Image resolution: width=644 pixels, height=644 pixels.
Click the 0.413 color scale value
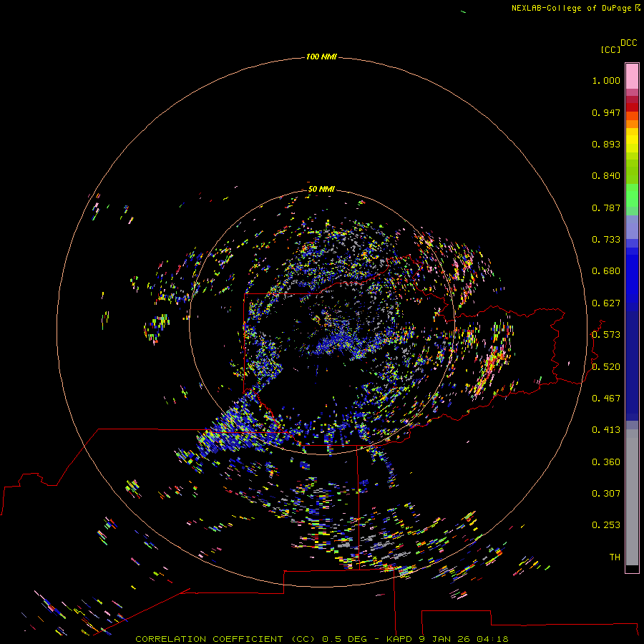pos(606,430)
